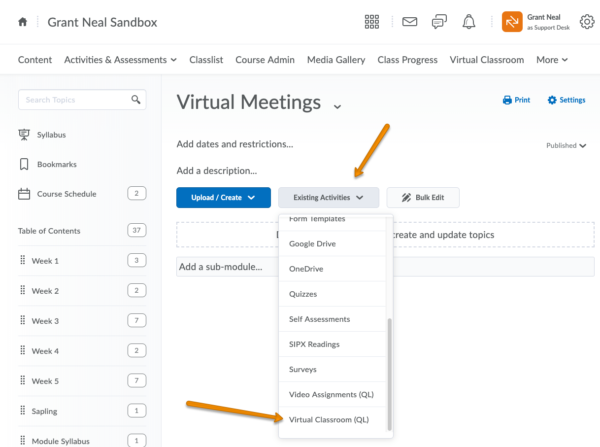
Task: Open the Upload / Create dropdown
Action: click(x=223, y=197)
